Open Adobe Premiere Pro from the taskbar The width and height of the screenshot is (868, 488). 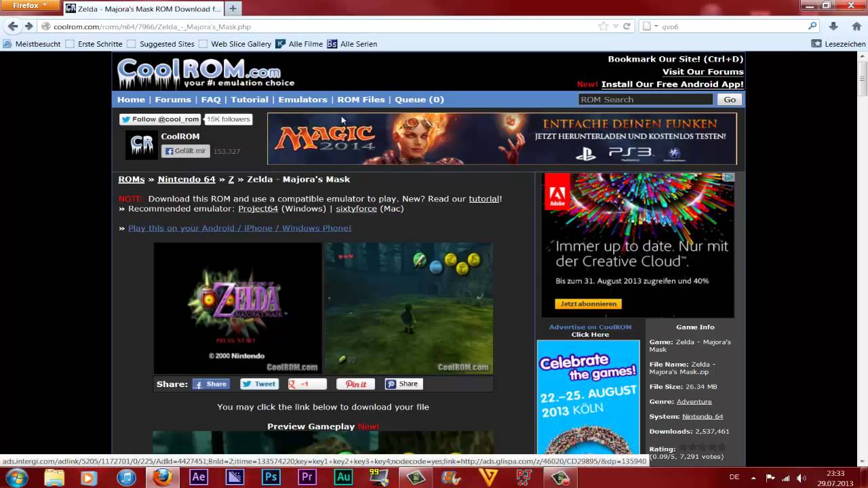pyautogui.click(x=307, y=477)
